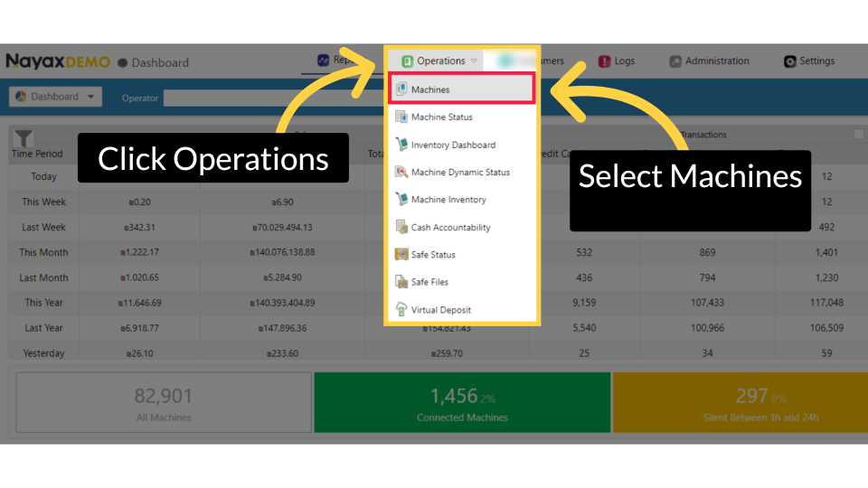Click the Settings gear icon
This screenshot has width=868, height=488.
790,61
